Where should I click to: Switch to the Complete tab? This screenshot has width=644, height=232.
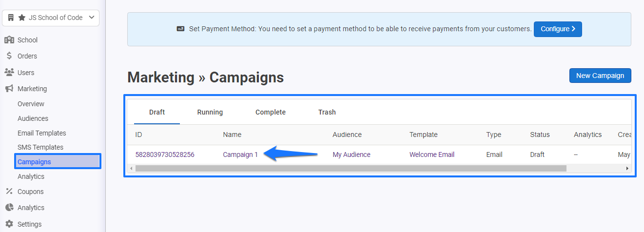point(271,112)
